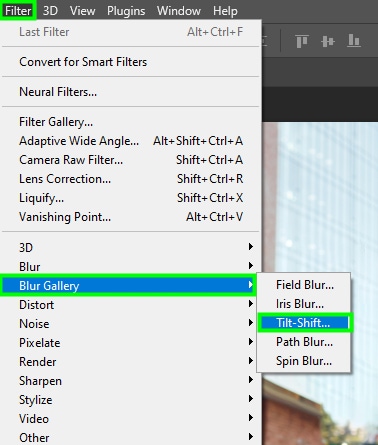Image resolution: width=378 pixels, height=445 pixels.
Task: Choose Field Blur in the submenu
Action: [x=305, y=285]
